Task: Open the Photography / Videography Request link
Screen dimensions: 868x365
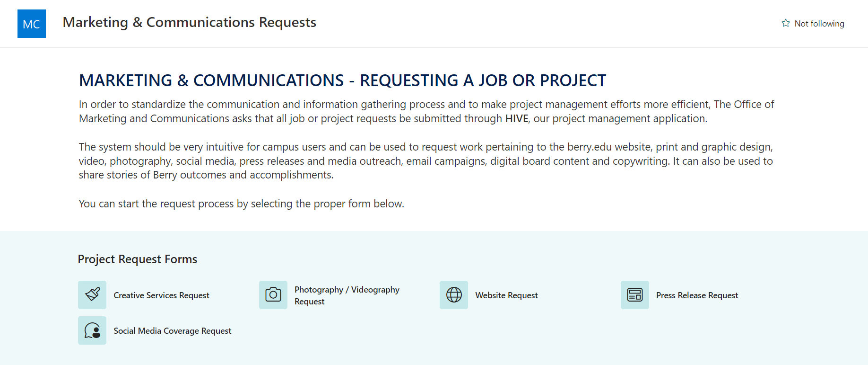Action: click(x=347, y=295)
